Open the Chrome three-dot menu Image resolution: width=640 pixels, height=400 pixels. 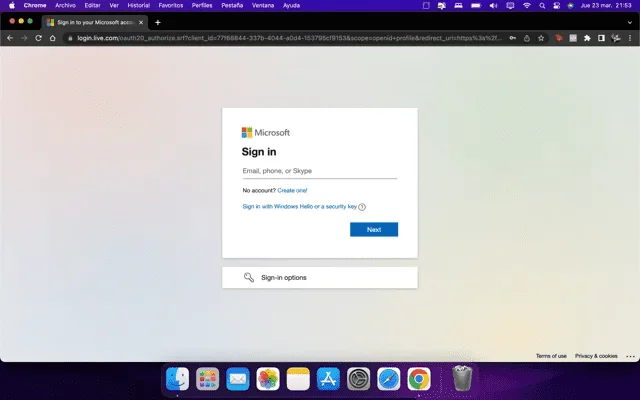630,38
